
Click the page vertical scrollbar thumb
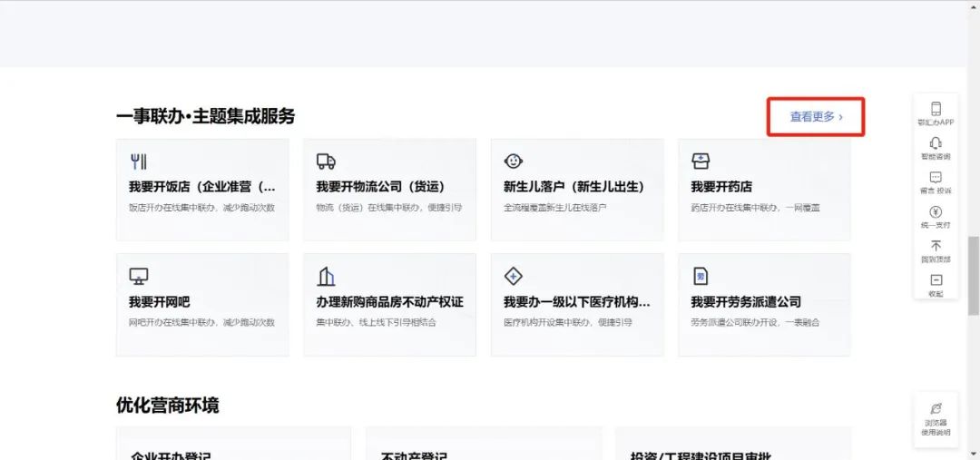975,263
